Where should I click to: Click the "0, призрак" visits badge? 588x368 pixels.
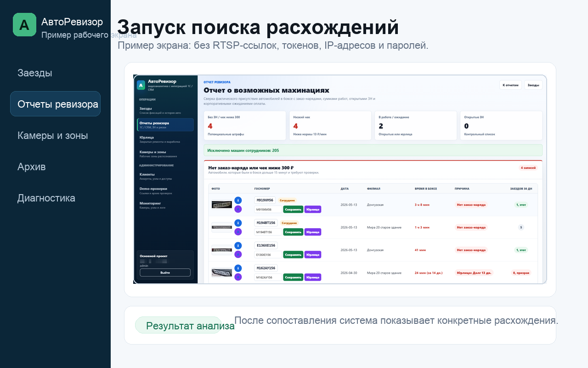521,272
